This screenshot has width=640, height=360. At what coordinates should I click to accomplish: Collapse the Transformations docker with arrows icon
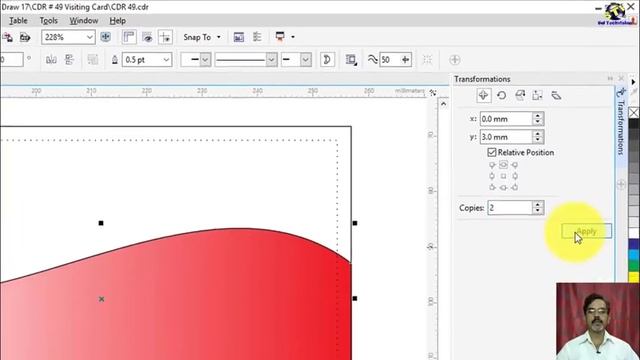tap(610, 78)
